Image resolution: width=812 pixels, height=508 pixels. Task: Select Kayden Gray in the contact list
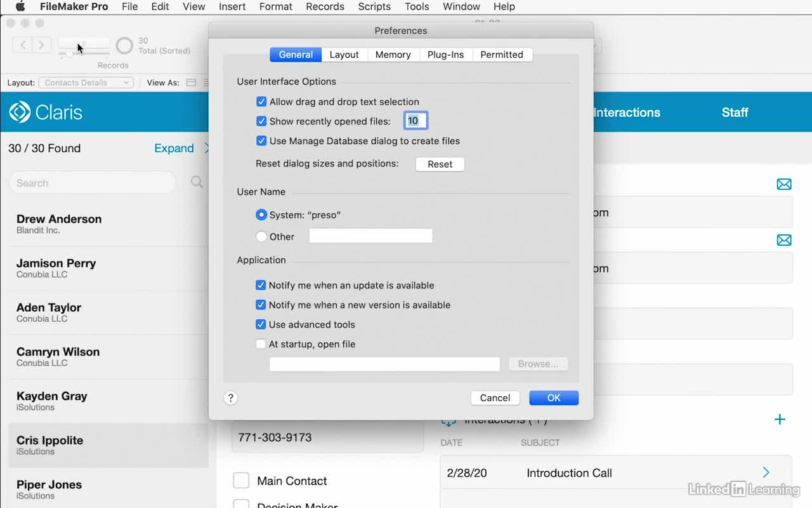point(108,401)
